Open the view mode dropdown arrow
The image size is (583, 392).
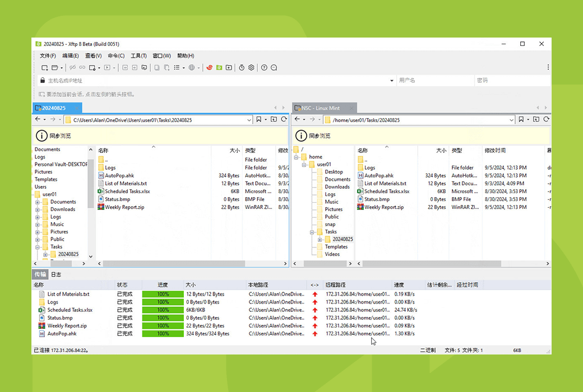point(184,68)
